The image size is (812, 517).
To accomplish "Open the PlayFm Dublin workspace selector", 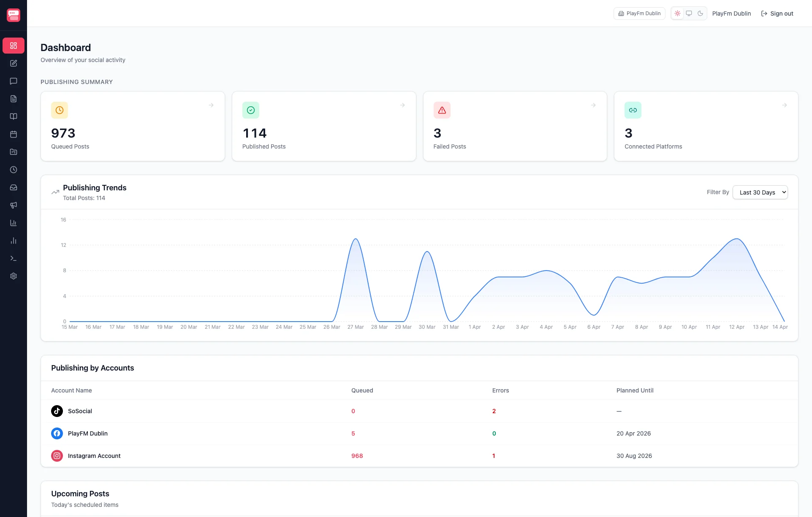I will (639, 13).
